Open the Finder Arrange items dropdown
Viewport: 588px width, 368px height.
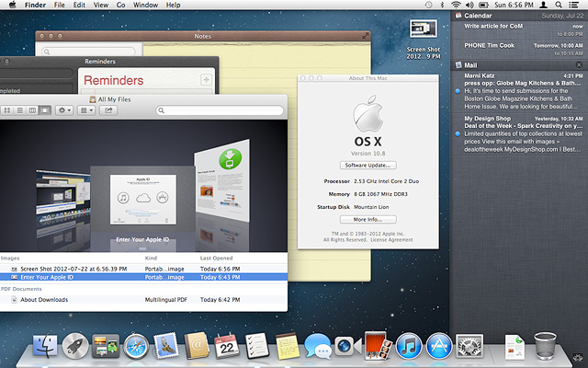[x=86, y=110]
